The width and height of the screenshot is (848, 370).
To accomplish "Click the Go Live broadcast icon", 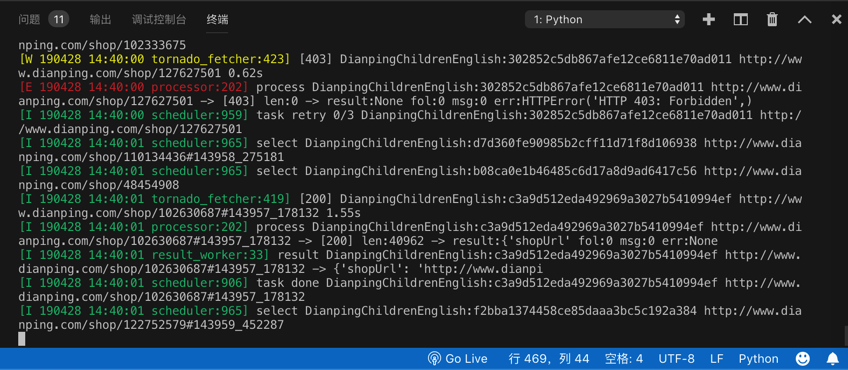I will [x=434, y=359].
